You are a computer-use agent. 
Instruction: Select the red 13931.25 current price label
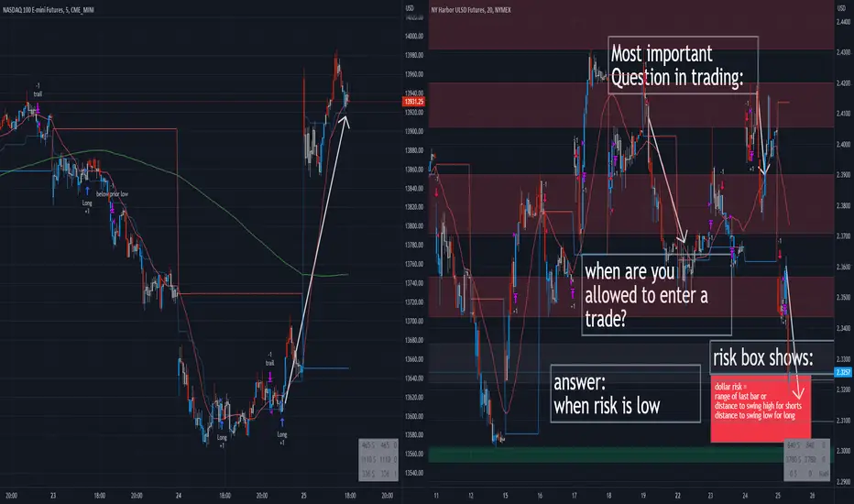[413, 102]
